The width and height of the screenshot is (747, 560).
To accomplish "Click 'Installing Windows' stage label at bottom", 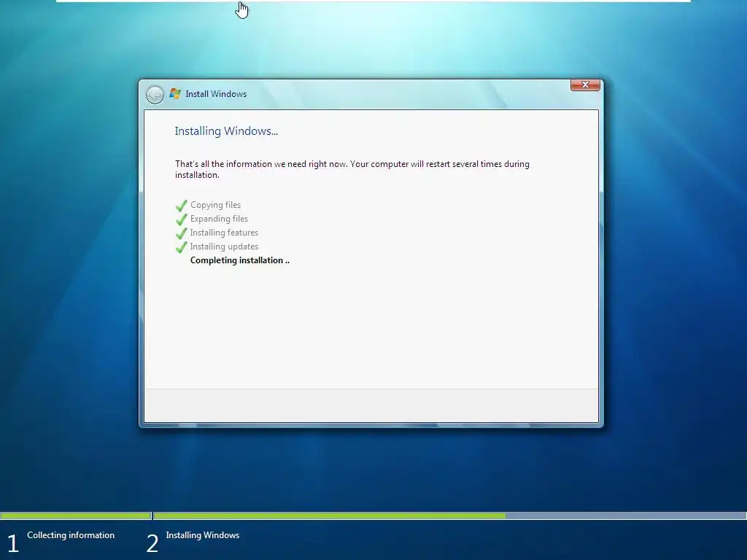I will click(x=203, y=535).
